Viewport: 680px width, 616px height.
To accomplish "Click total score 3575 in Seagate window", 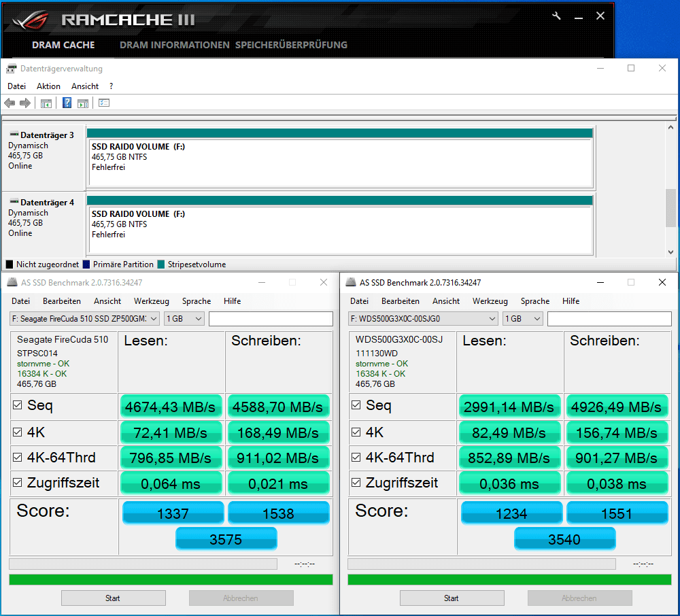I will pyautogui.click(x=226, y=539).
